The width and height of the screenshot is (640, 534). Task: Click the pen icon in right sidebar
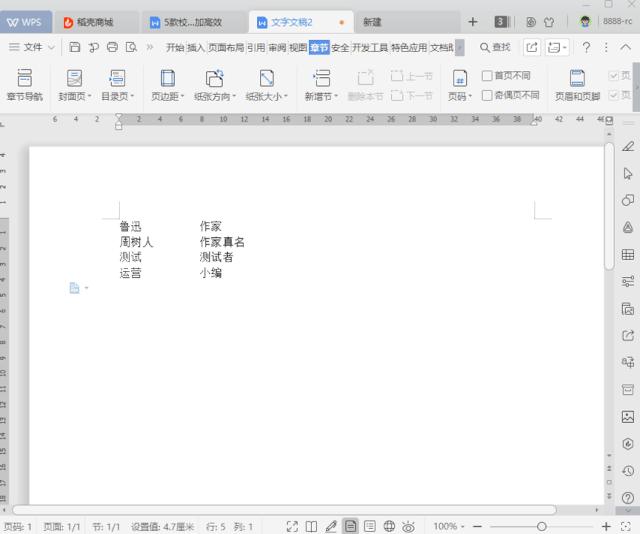(x=628, y=146)
